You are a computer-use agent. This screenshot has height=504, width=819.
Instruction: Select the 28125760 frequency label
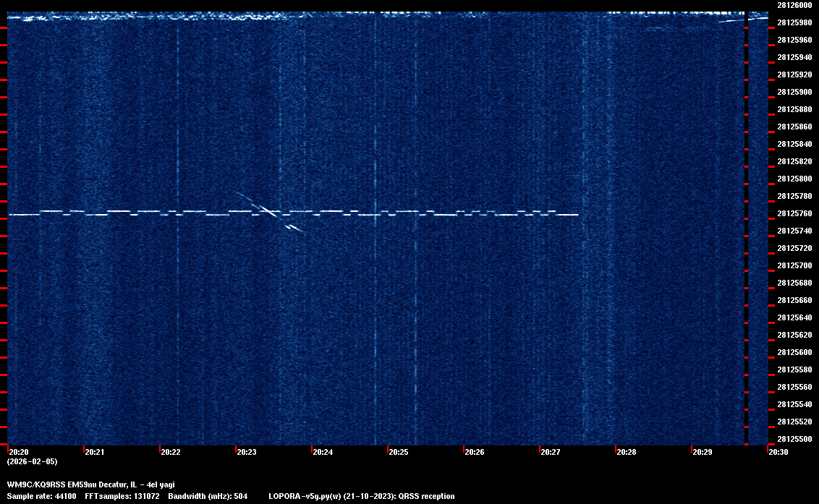pyautogui.click(x=794, y=213)
